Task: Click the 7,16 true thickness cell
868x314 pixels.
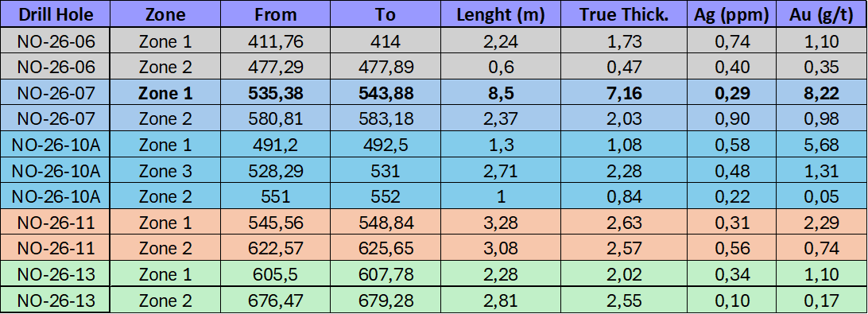Action: coord(624,93)
